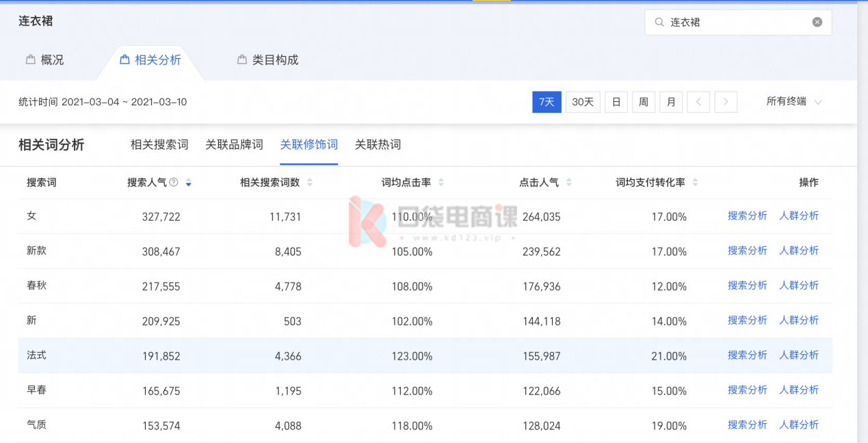Open 搜索分析 for the 女 row
This screenshot has width=868, height=443.
[x=748, y=216]
